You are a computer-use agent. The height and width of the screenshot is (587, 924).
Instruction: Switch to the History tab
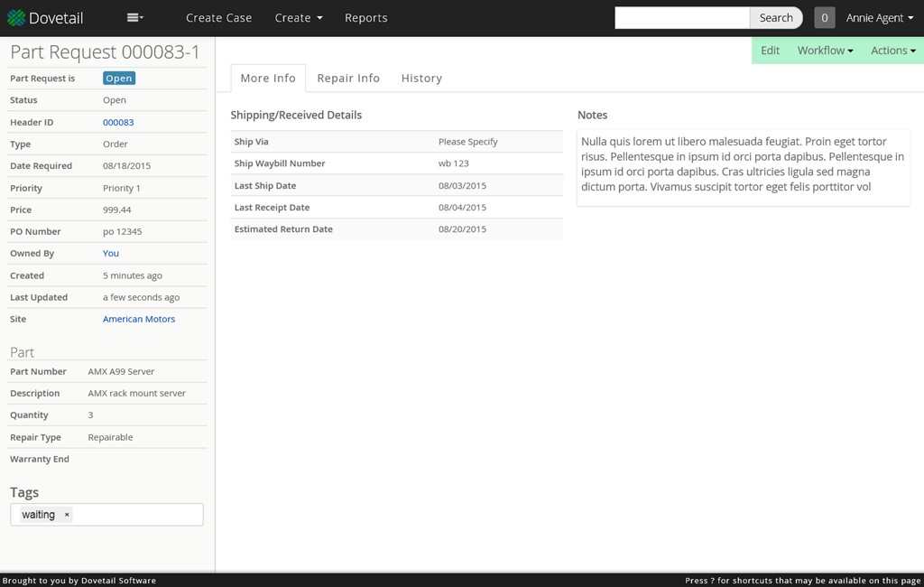coord(421,78)
